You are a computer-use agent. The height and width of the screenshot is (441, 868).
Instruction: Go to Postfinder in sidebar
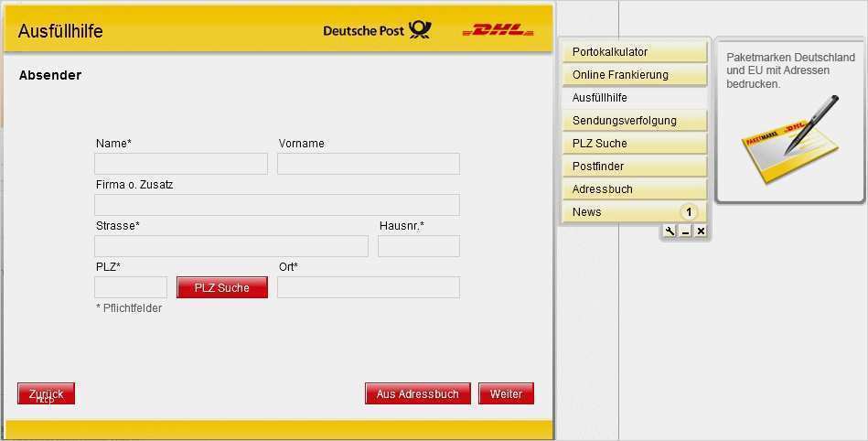(635, 167)
